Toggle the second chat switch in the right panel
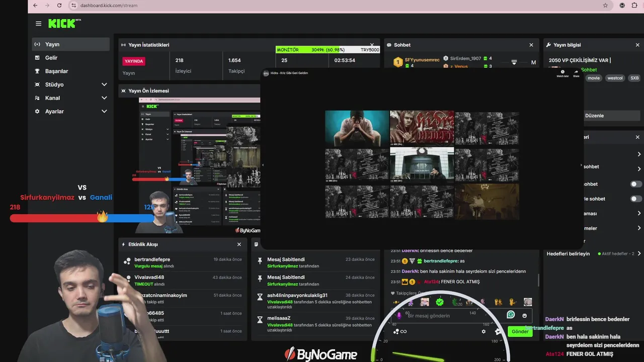The height and width of the screenshot is (362, 644). tap(636, 199)
